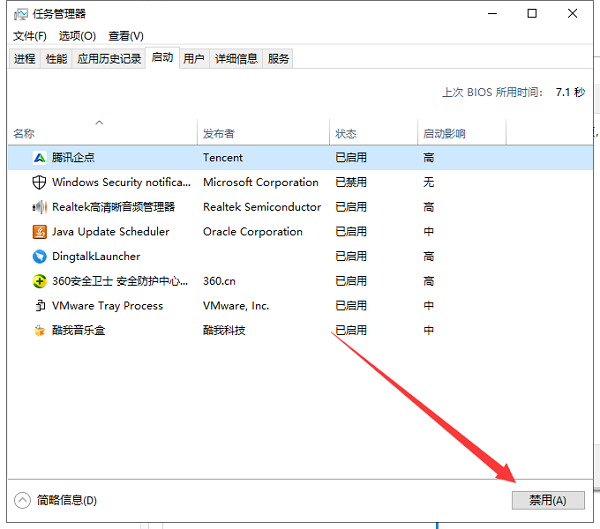Screen dimensions: 600x529
Task: Collapse to 简略信息 view with arrow
Action: [22, 500]
